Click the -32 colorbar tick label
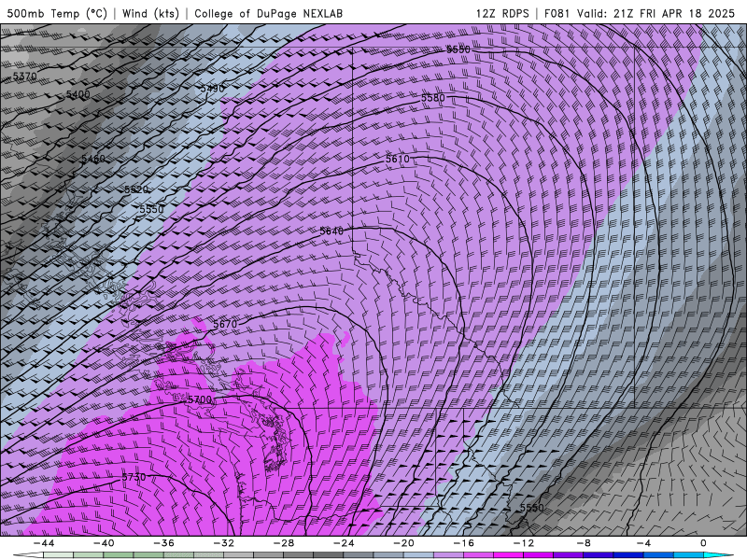Image resolution: width=747 pixels, height=560 pixels. pos(223,543)
